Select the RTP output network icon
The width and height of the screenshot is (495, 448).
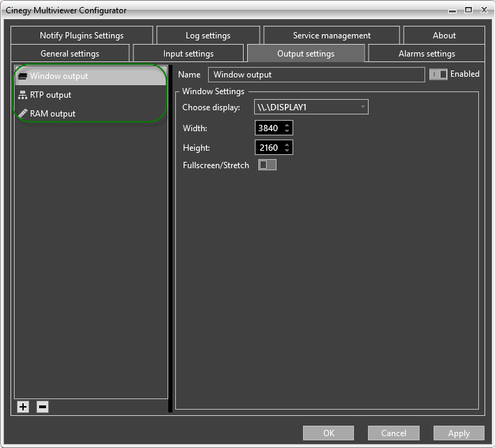[23, 95]
